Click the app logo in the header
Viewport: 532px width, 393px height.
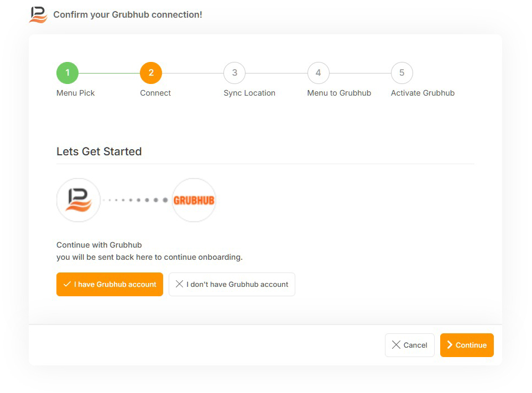pyautogui.click(x=38, y=15)
